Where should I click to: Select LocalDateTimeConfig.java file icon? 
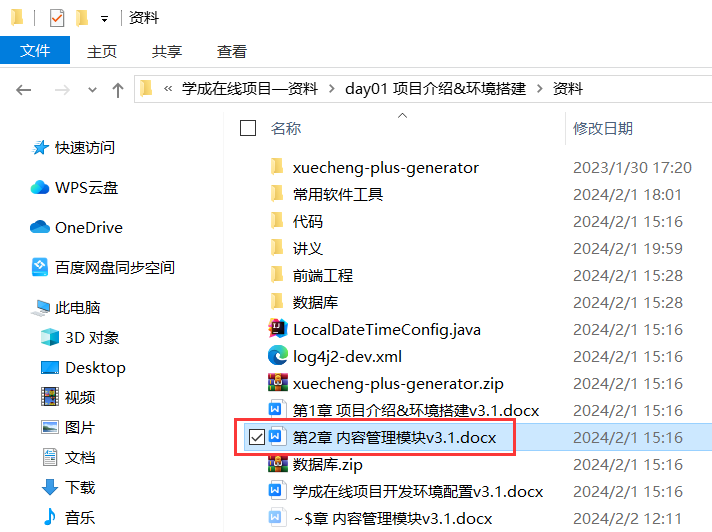point(277,329)
